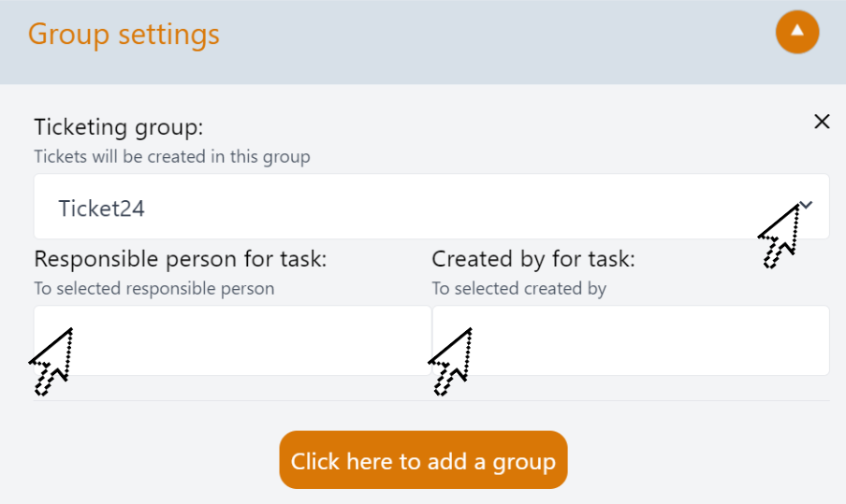Click the Created by for task label

tap(533, 259)
